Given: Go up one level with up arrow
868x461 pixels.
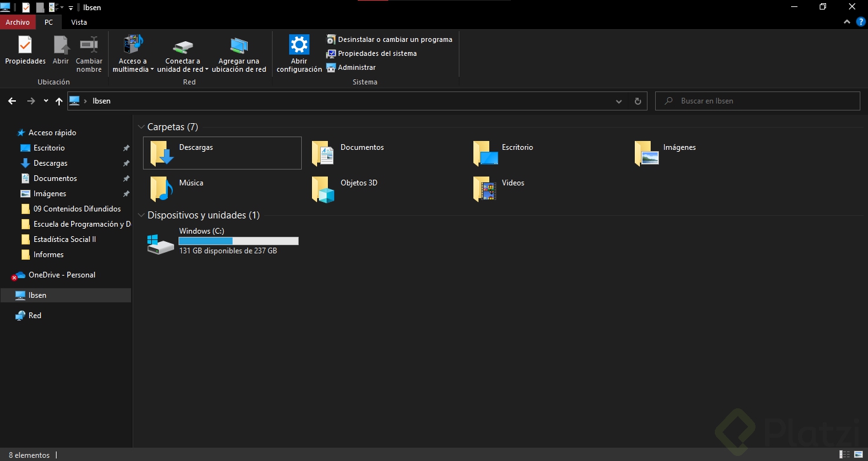Looking at the screenshot, I should point(59,101).
